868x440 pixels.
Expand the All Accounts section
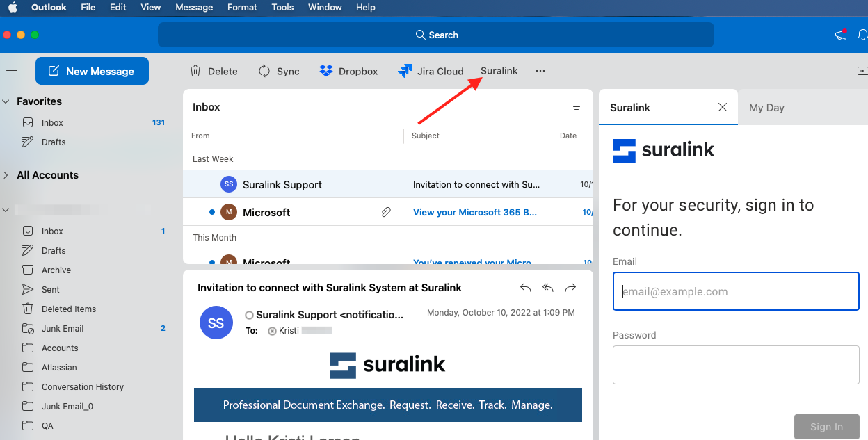pyautogui.click(x=7, y=175)
